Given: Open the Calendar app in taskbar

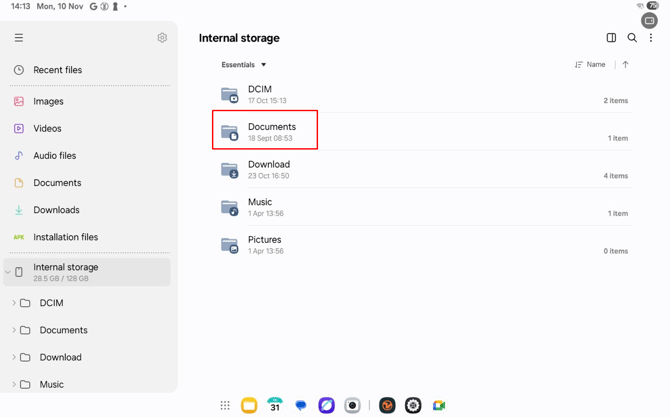Looking at the screenshot, I should [275, 405].
